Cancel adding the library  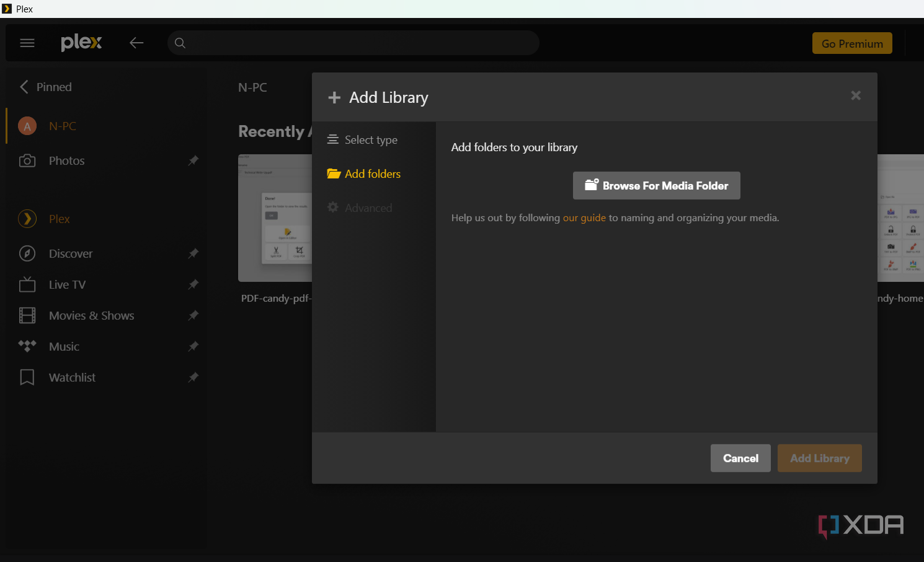coord(740,459)
